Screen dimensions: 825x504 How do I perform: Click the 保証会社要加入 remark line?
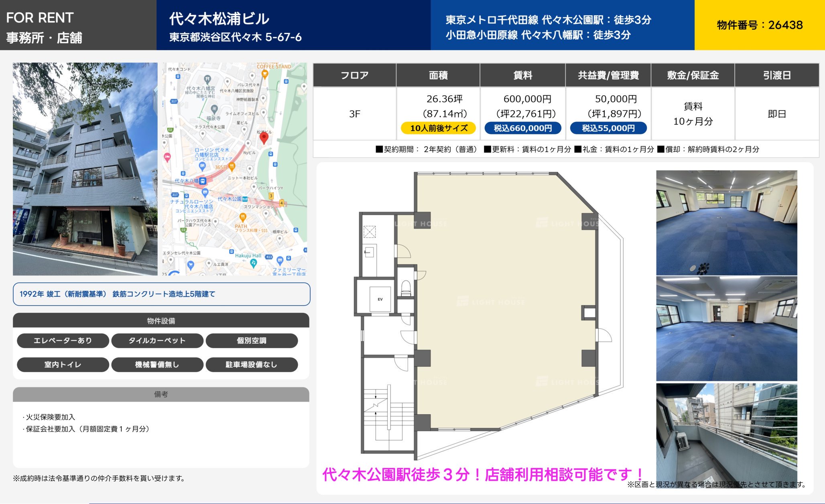[x=86, y=429]
